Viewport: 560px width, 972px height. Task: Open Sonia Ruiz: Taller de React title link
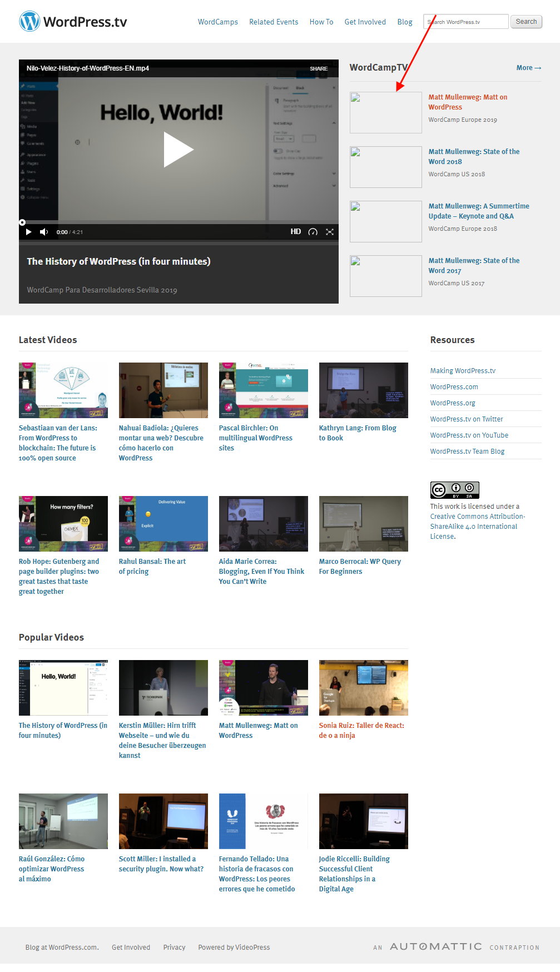coord(361,731)
